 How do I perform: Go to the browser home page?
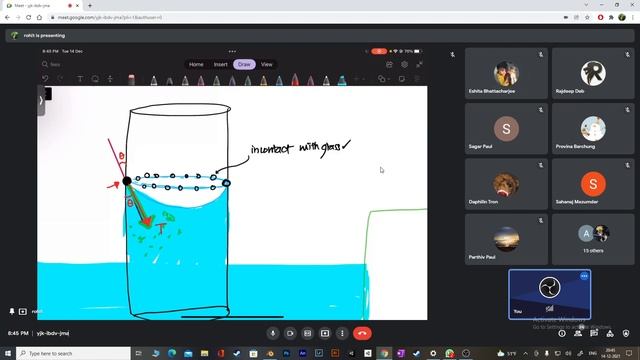[39, 17]
